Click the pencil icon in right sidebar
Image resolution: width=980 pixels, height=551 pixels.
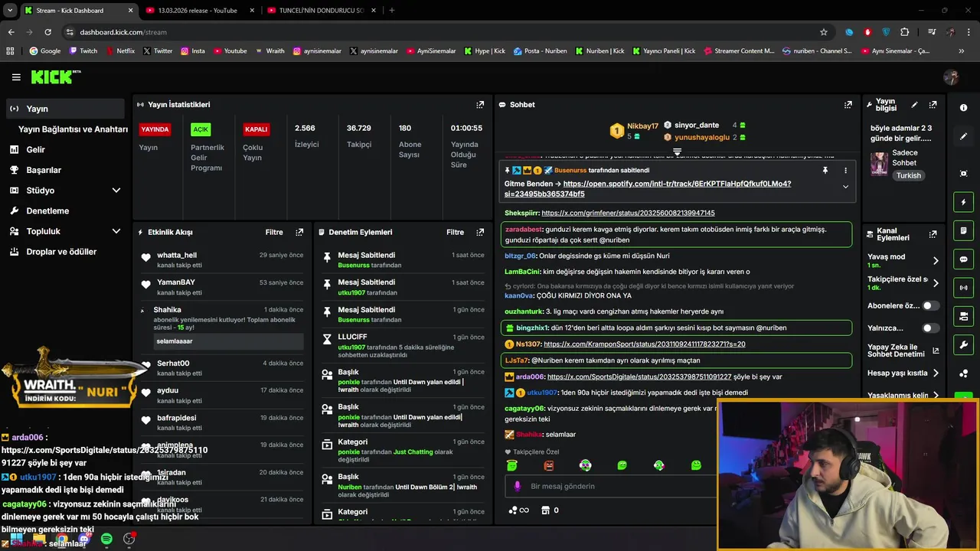[x=964, y=136]
